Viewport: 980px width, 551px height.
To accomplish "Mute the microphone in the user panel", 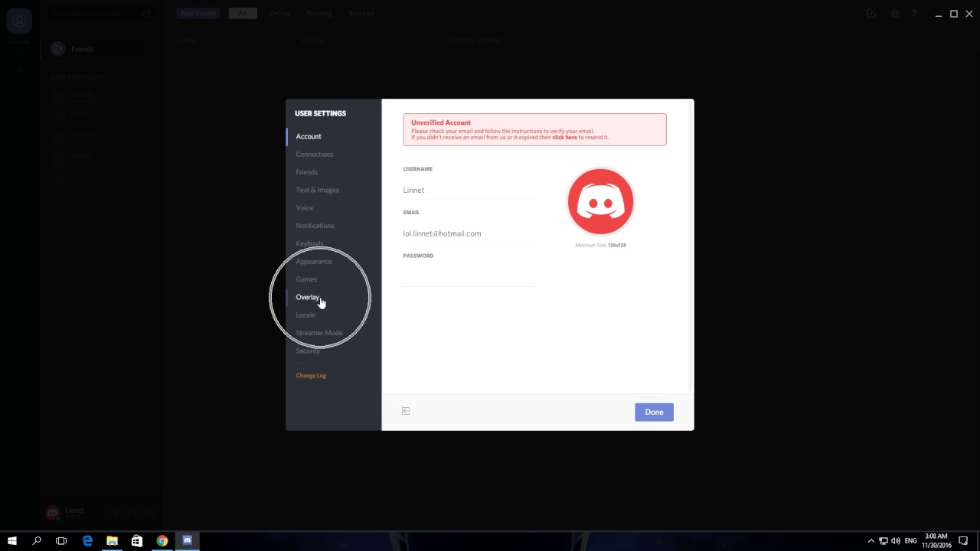I will pyautogui.click(x=115, y=513).
